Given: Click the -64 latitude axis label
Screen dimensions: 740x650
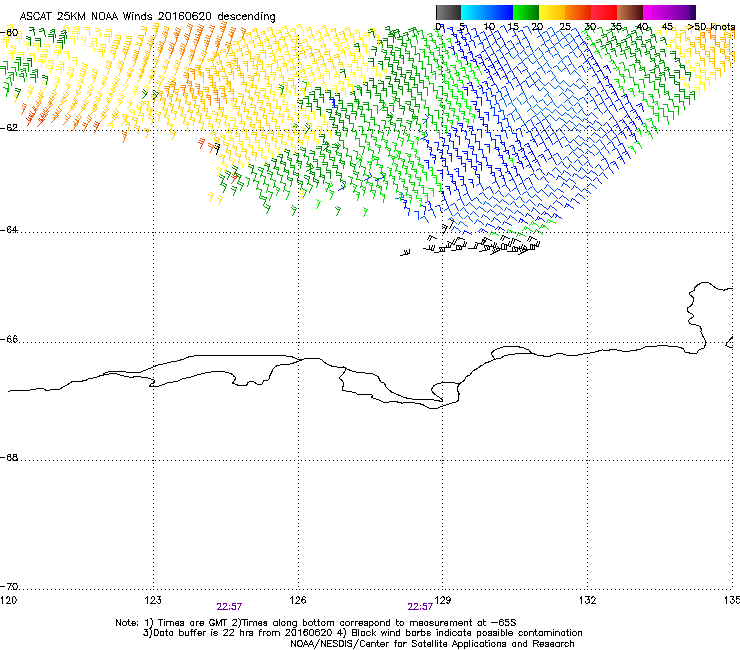Looking at the screenshot, I should [x=9, y=230].
